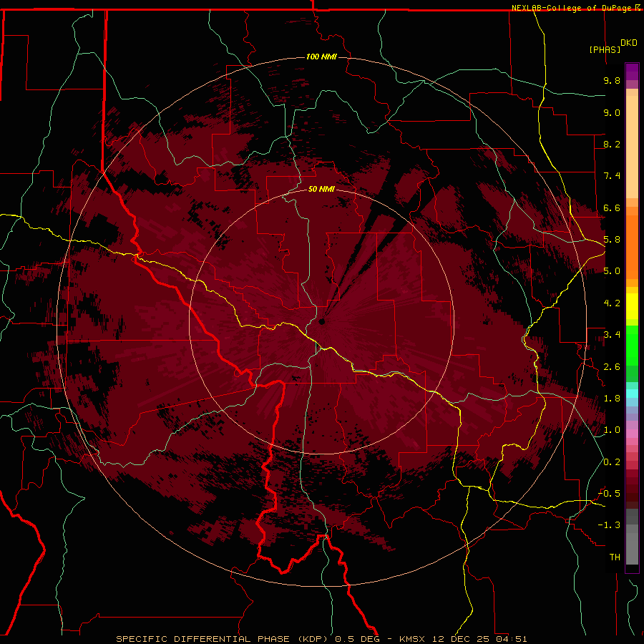
Task: Click the DKD legend heading
Action: click(x=629, y=43)
